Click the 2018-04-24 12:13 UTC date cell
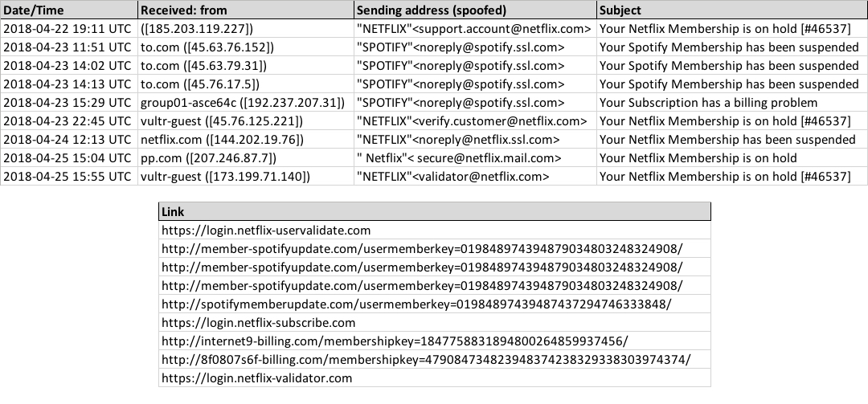868x404 pixels. coord(68,140)
